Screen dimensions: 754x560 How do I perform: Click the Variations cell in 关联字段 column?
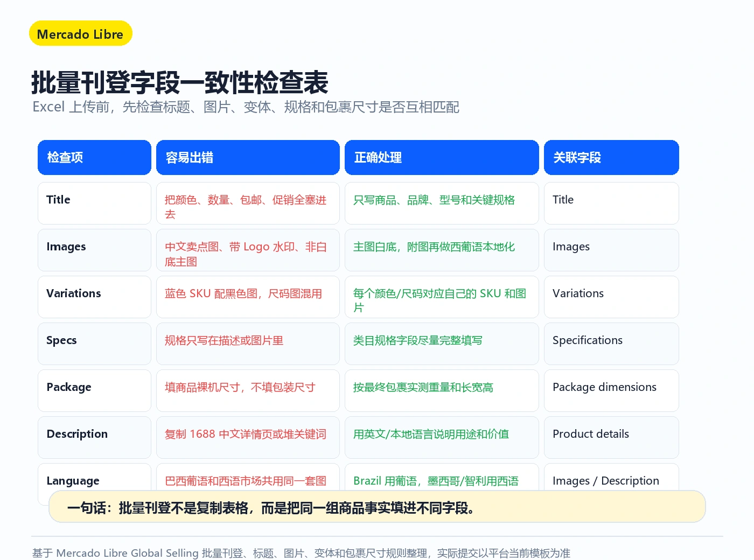click(611, 297)
